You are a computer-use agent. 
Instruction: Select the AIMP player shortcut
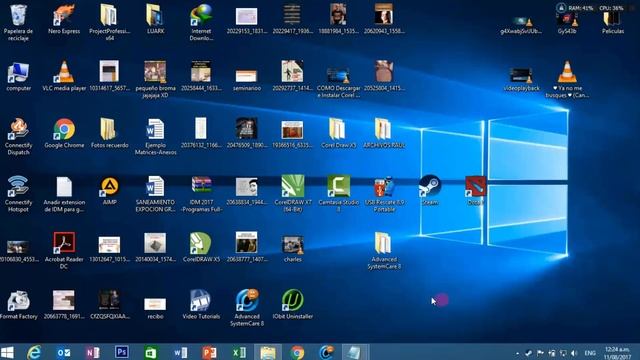[109, 187]
